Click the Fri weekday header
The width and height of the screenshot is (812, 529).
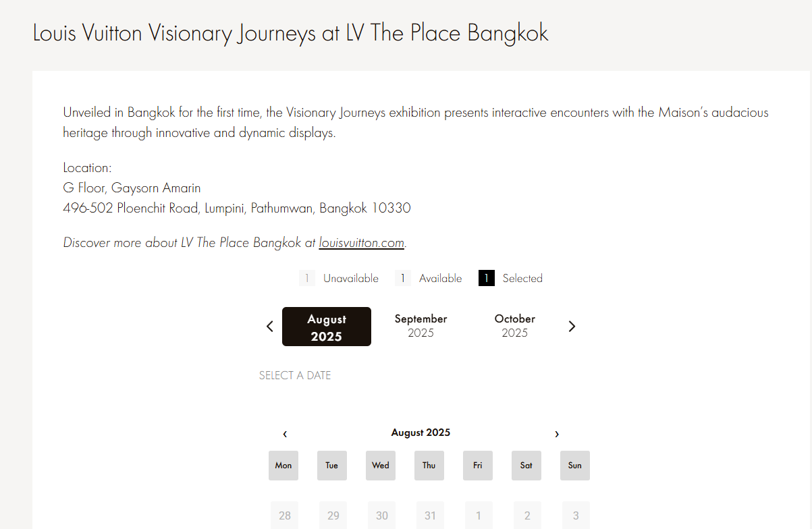coord(478,466)
